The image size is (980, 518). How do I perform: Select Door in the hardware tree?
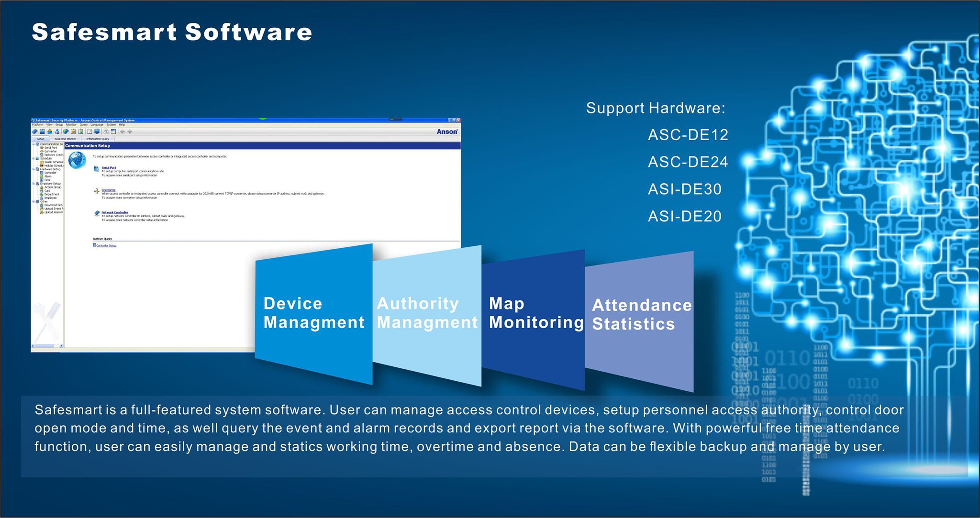click(x=47, y=180)
